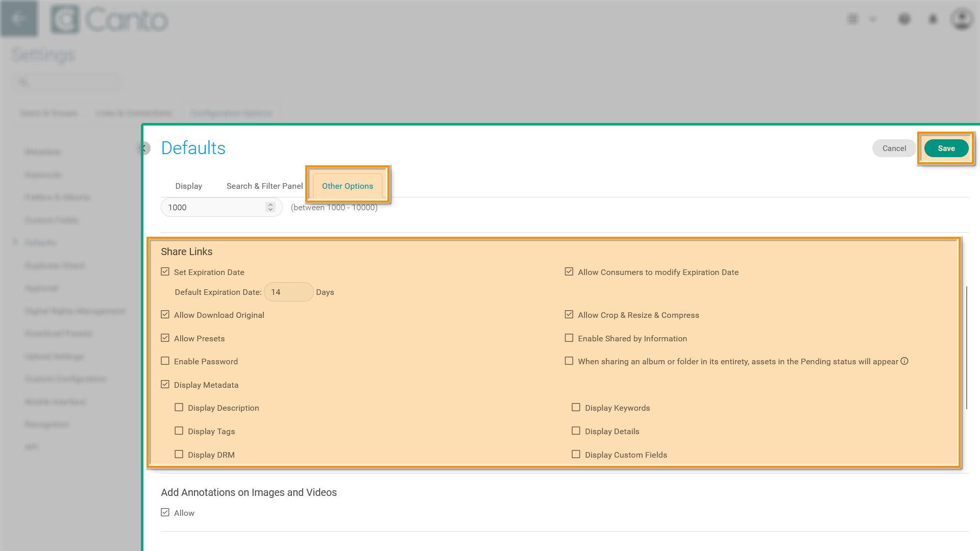Click the Canto logo
The image size is (980, 551).
(109, 20)
